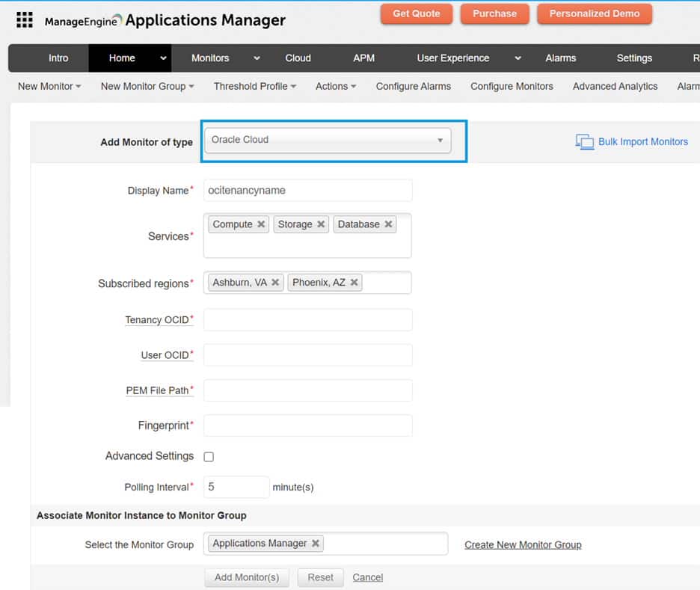Enable the Advanced Settings checkbox
Image resolution: width=700 pixels, height=590 pixels.
pyautogui.click(x=208, y=456)
